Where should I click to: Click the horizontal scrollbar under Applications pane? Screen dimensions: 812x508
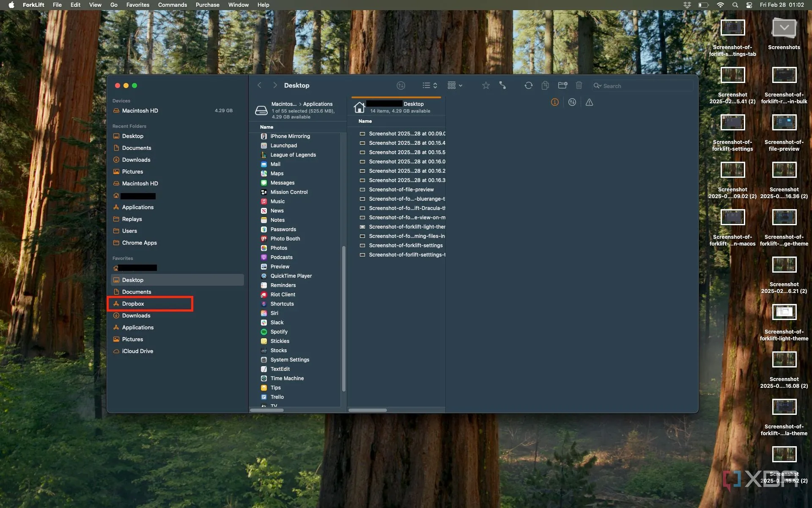pos(267,410)
